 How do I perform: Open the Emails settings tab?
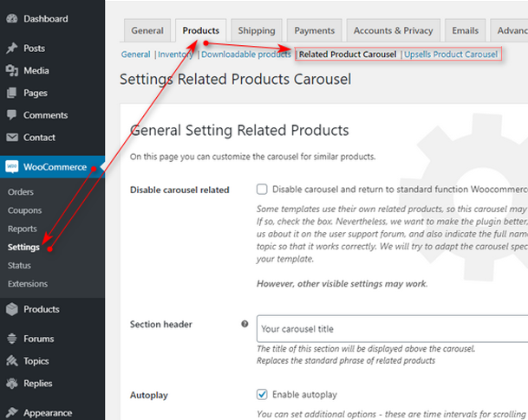(x=465, y=30)
